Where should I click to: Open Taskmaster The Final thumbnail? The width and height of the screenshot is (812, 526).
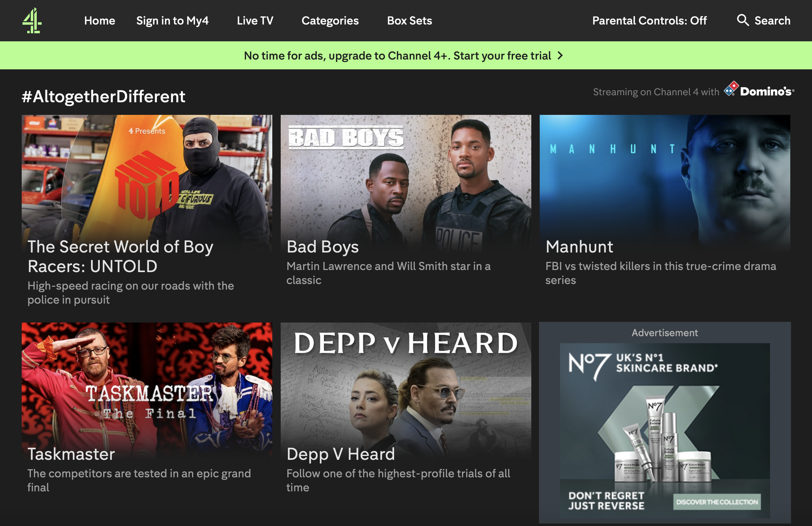(x=147, y=390)
